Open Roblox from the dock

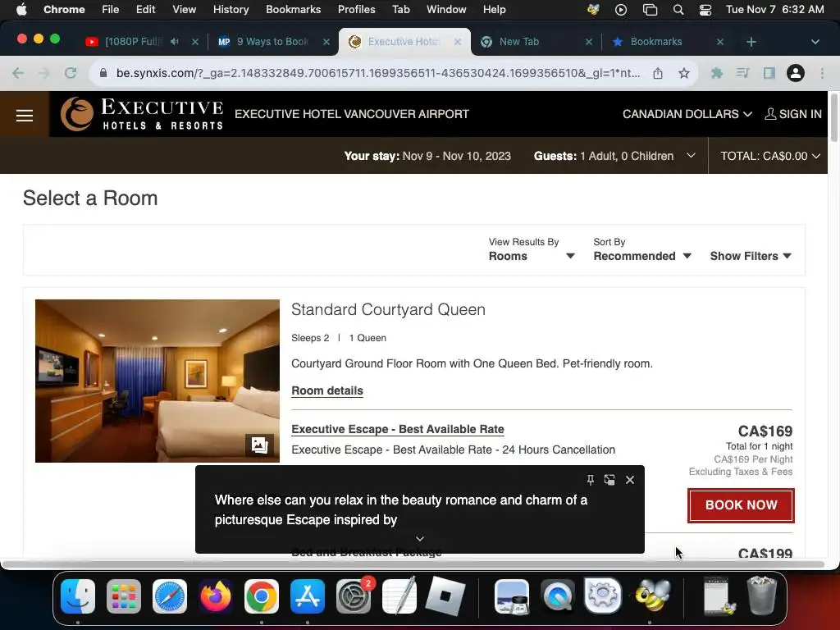pos(445,596)
